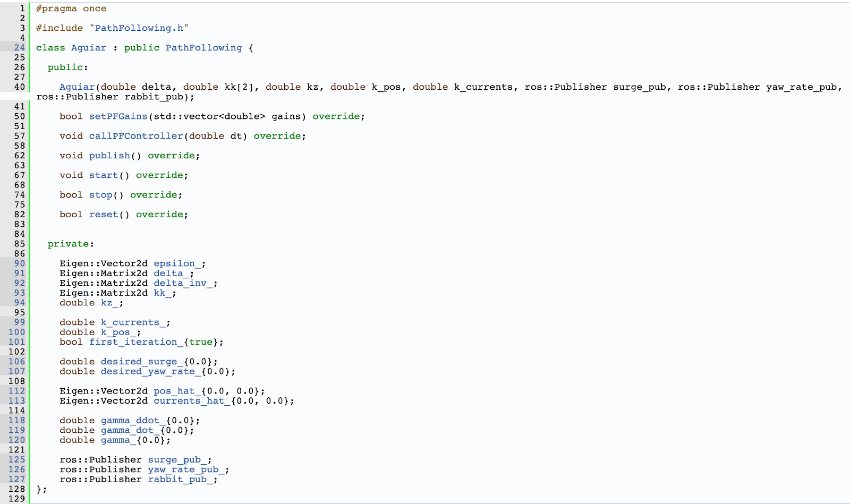Click the first_iteration_ member link
Screen dimensions: 850x504
136,342
